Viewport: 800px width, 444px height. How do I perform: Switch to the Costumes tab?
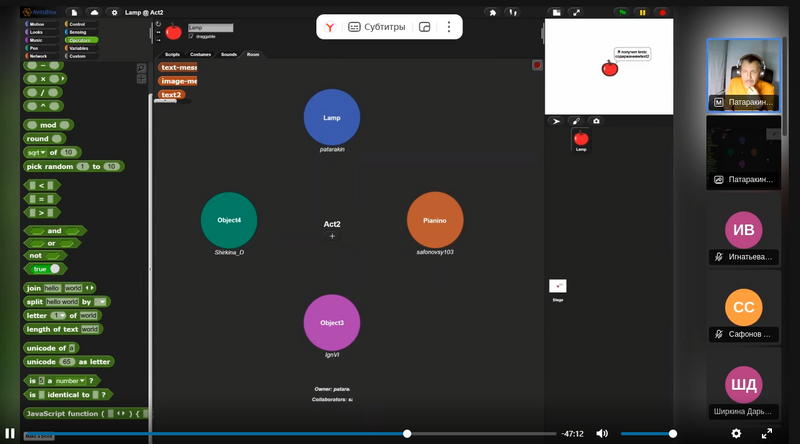coord(200,54)
